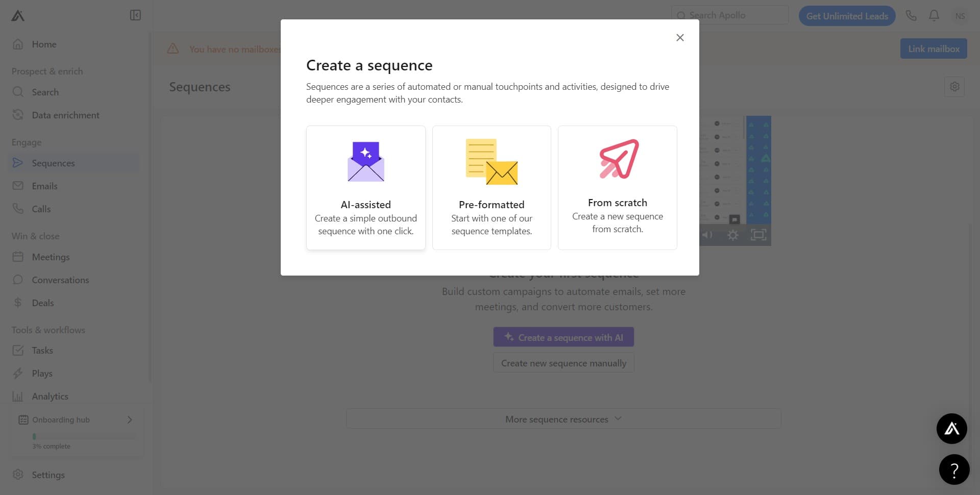Select the Plays lightning icon
980x495 pixels.
(x=18, y=373)
